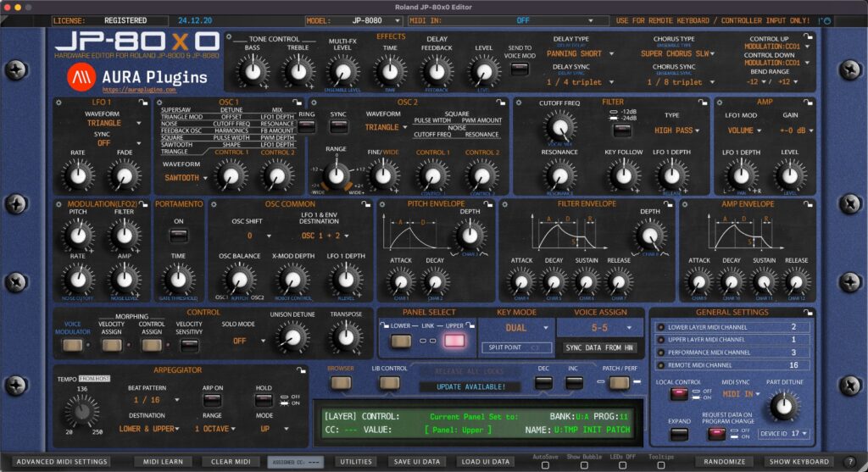Check the LEDs Off checkbox
The height and width of the screenshot is (472, 868).
(623, 465)
